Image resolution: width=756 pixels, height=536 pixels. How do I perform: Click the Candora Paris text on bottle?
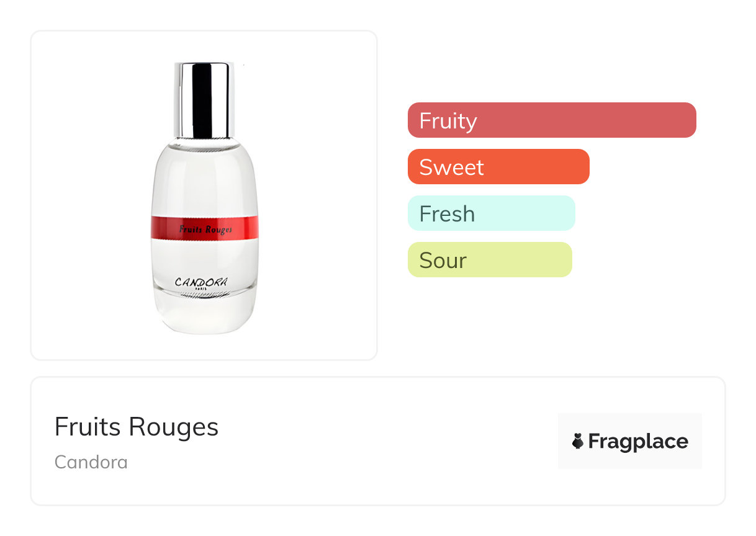tap(202, 284)
